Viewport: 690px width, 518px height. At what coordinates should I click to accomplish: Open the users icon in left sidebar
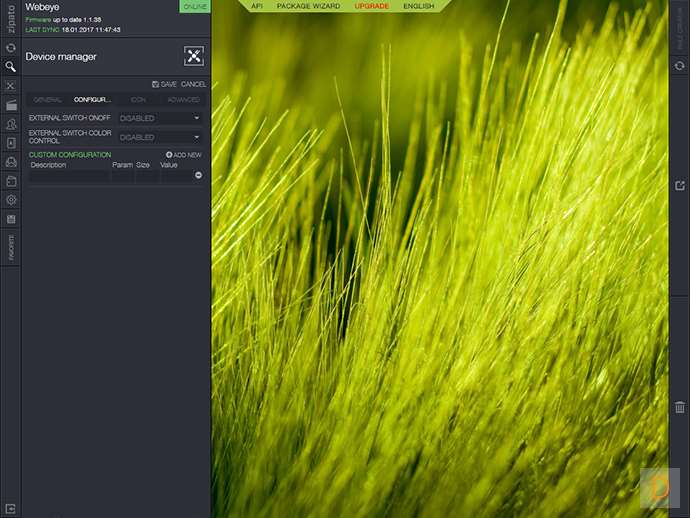click(x=10, y=124)
